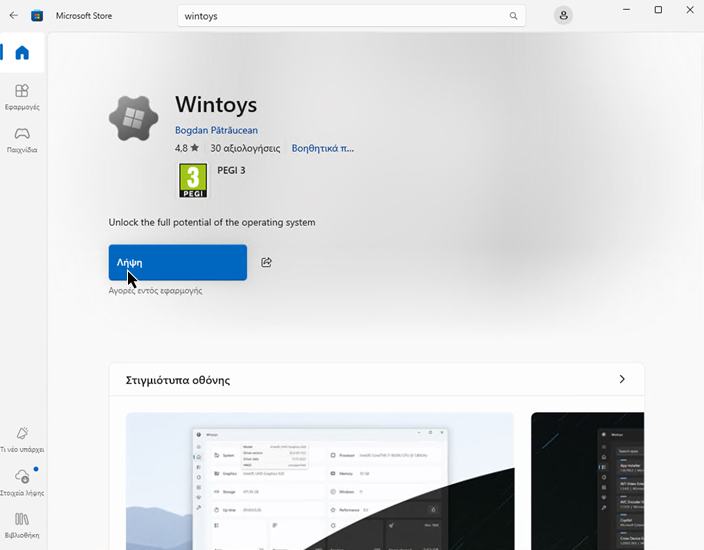This screenshot has height=550, width=704.
Task: Open the first light-theme Wintoys screenshot
Action: click(319, 481)
